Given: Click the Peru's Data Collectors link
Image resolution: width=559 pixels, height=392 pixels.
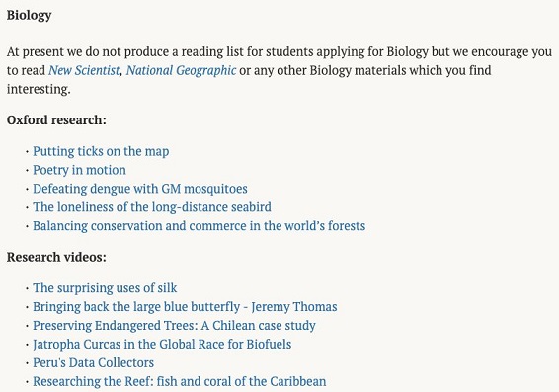Looking at the screenshot, I should coord(94,362).
